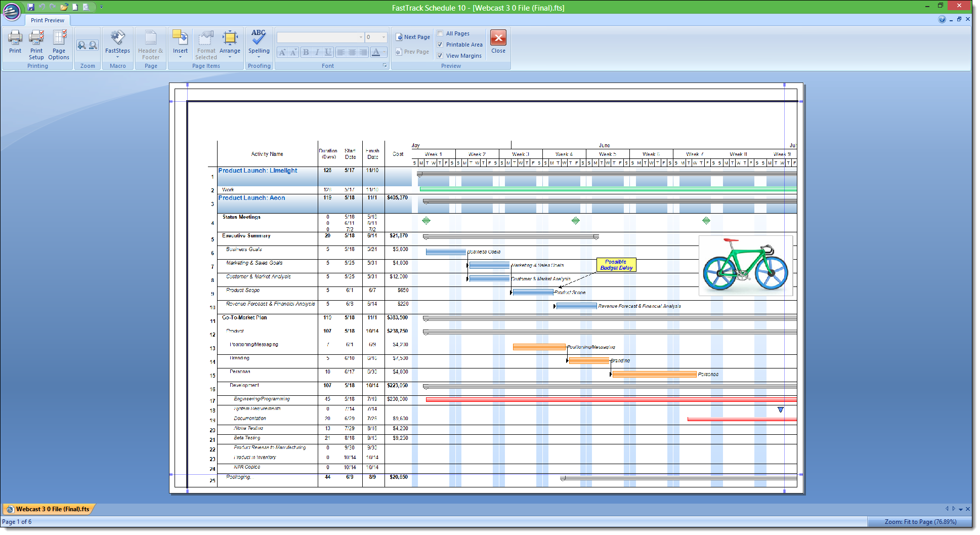Click the Save icon in quick access toolbar
980x535 pixels.
coord(31,7)
